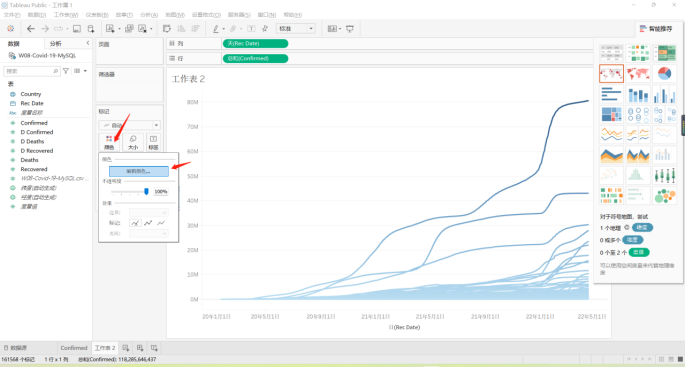Select the Country field in data pane
Screen dimensions: 686x368
click(30, 94)
